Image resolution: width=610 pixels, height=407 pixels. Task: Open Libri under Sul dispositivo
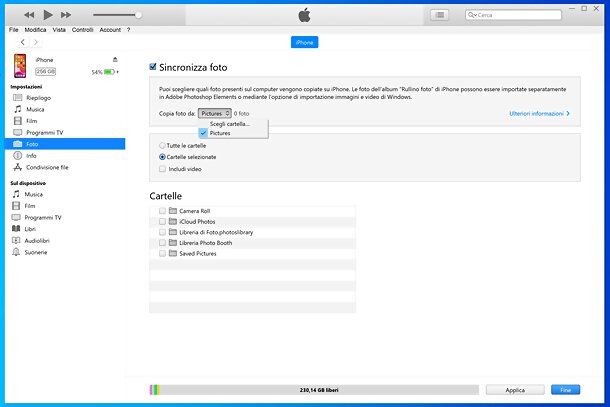(30, 229)
